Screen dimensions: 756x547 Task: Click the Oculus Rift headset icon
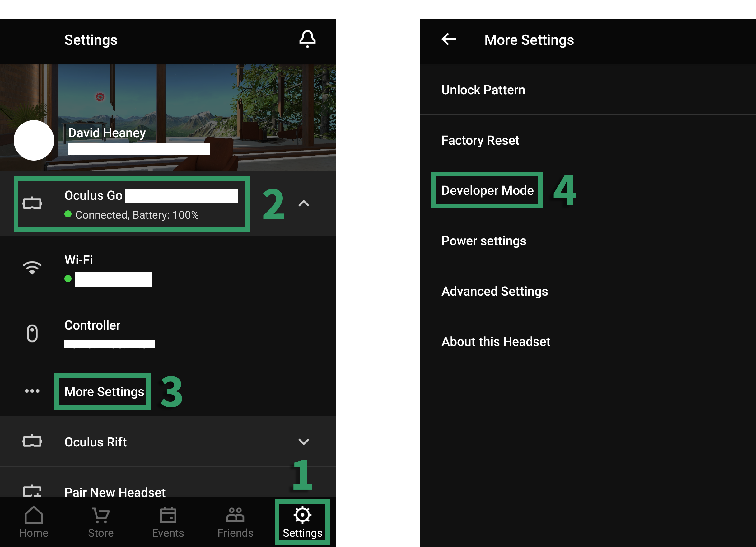click(32, 441)
